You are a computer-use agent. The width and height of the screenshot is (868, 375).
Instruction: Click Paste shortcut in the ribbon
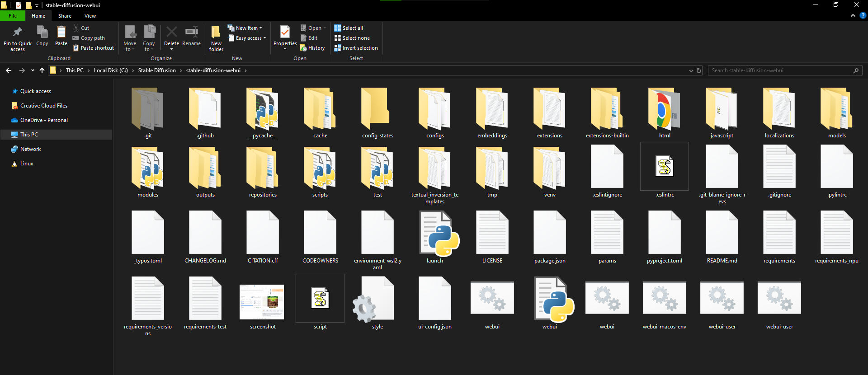click(94, 48)
